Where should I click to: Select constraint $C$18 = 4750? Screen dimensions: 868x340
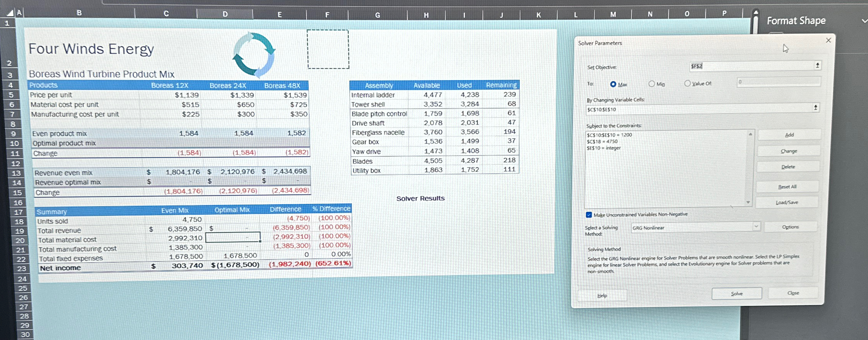(602, 141)
